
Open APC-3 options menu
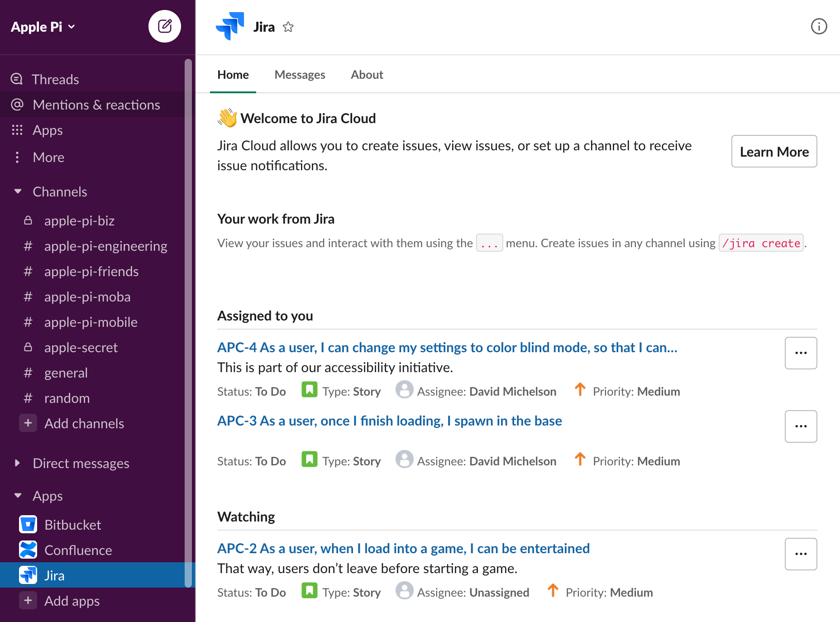(x=801, y=426)
